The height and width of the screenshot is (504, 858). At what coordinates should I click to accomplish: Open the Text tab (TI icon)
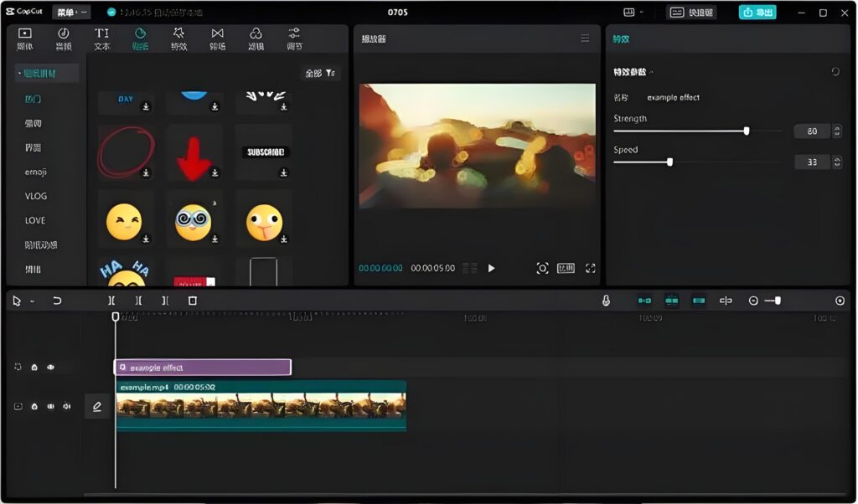point(101,39)
